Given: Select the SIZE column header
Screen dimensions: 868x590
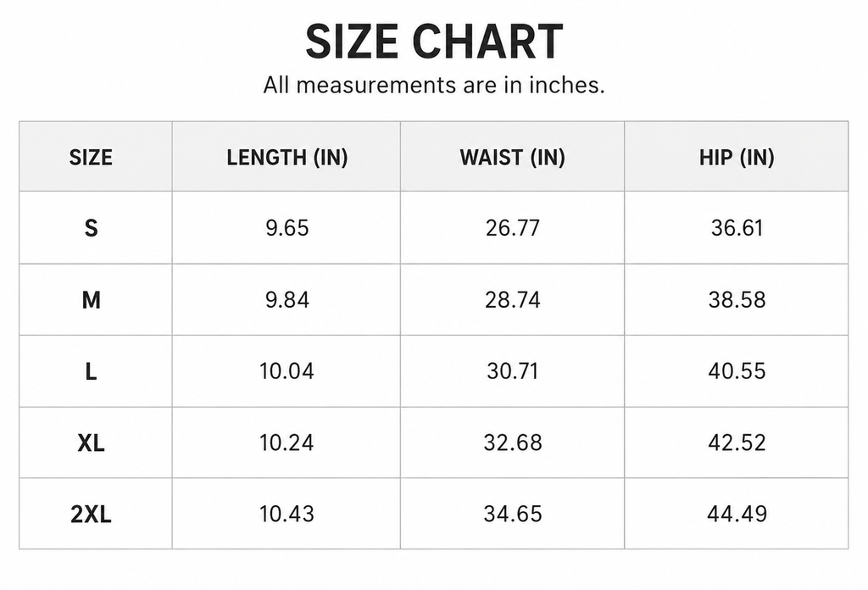Looking at the screenshot, I should [91, 158].
